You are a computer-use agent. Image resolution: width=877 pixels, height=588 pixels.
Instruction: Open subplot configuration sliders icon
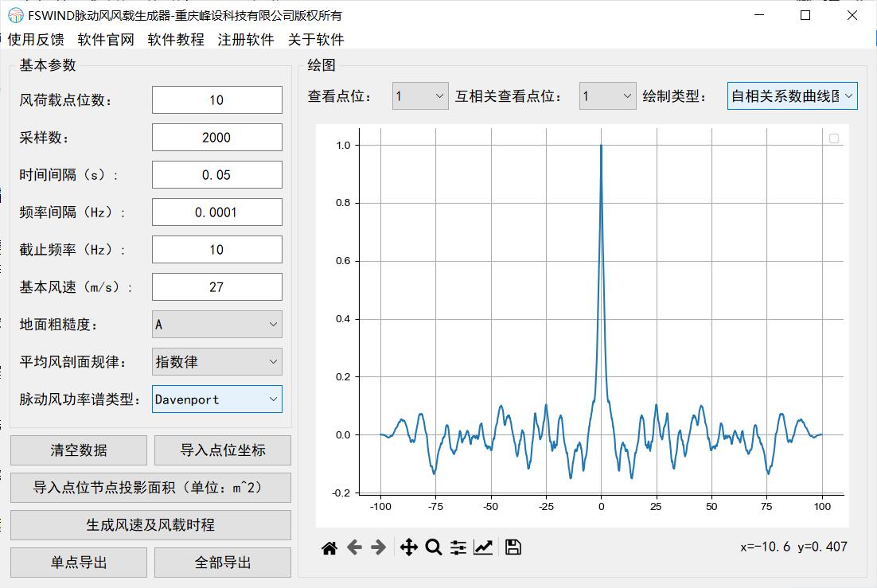[x=458, y=547]
